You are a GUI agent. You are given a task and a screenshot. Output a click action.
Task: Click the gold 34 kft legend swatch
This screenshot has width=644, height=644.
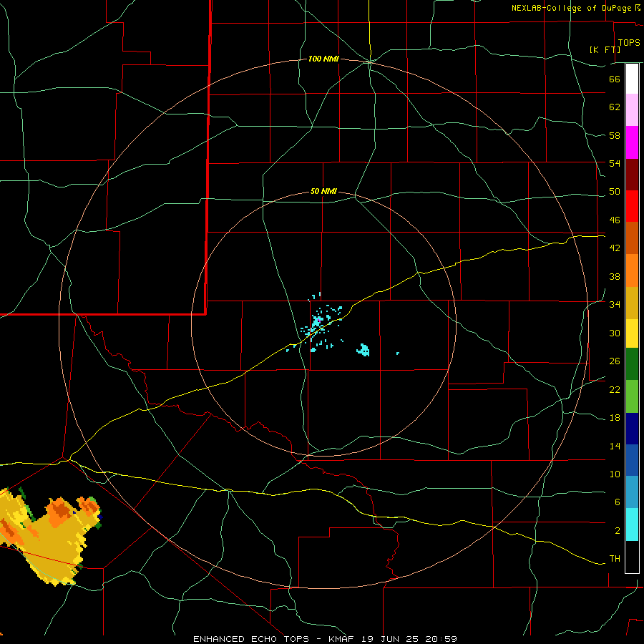point(632,303)
